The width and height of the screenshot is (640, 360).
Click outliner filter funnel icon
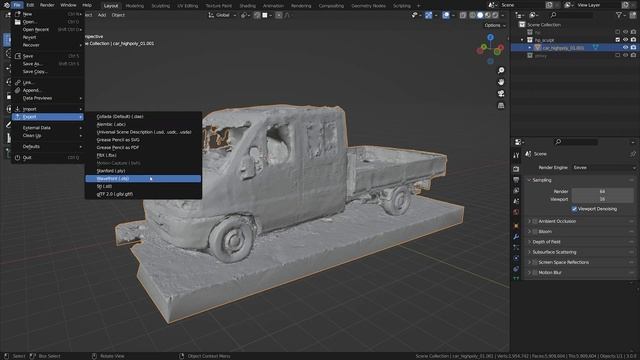pyautogui.click(x=619, y=15)
